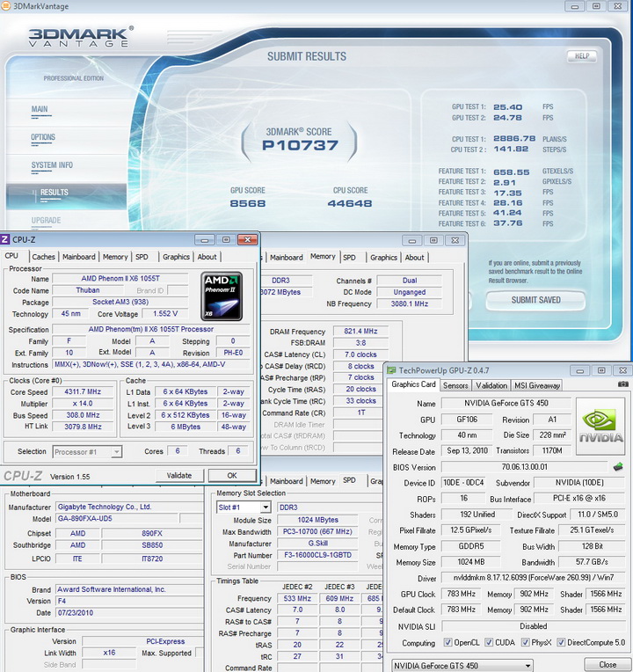Viewport: 633px width, 672px height.
Task: Open UPGRADE in the 3DMark sidebar
Action: click(46, 220)
